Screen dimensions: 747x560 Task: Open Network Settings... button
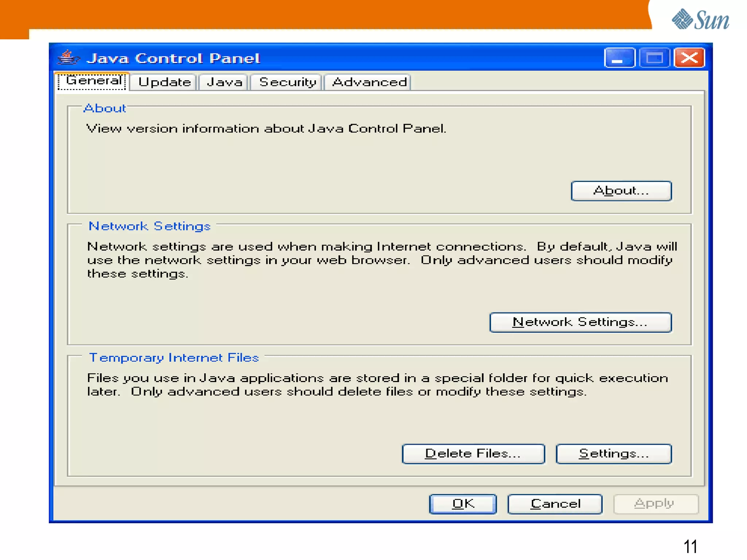click(580, 322)
